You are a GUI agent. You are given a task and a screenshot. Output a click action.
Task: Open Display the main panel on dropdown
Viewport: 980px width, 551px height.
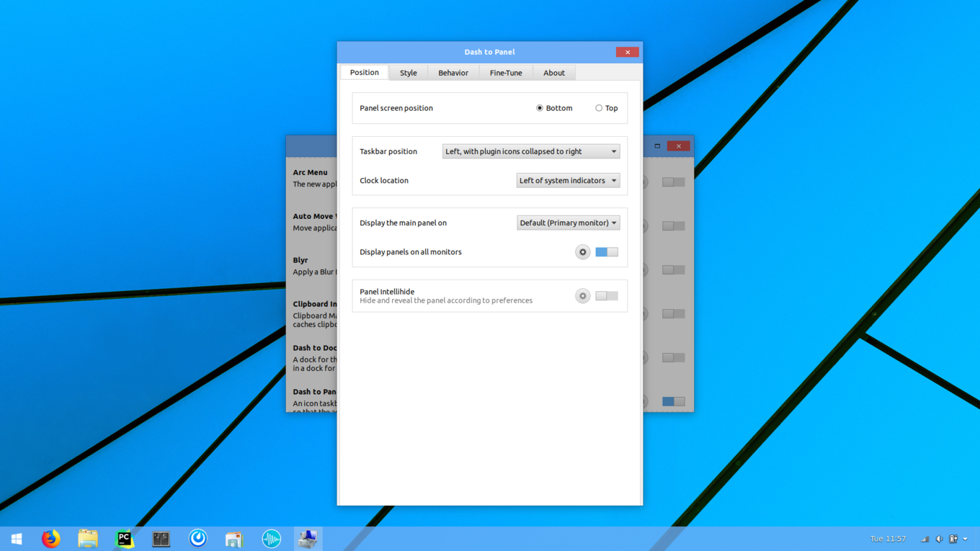[568, 223]
